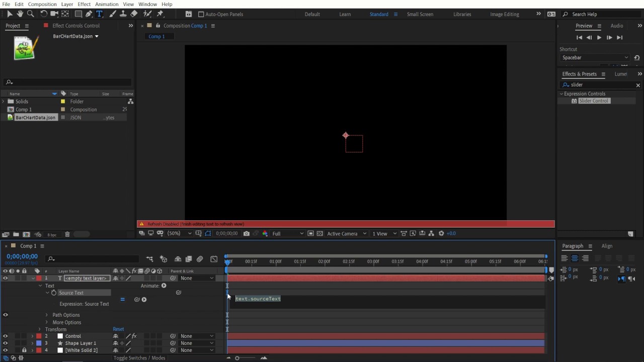
Task: Click the show channel color icon
Action: pos(265,233)
